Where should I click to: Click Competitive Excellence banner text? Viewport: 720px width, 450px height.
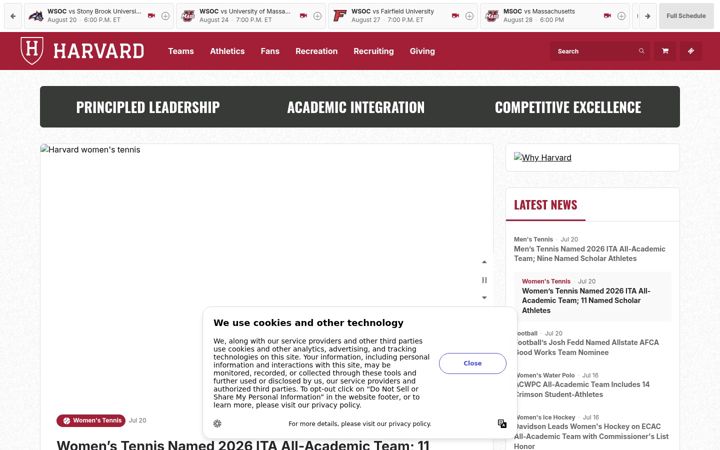[x=568, y=107]
